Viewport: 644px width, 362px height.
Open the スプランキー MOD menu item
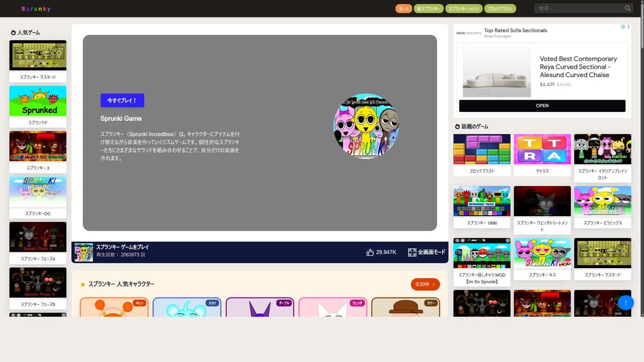464,9
